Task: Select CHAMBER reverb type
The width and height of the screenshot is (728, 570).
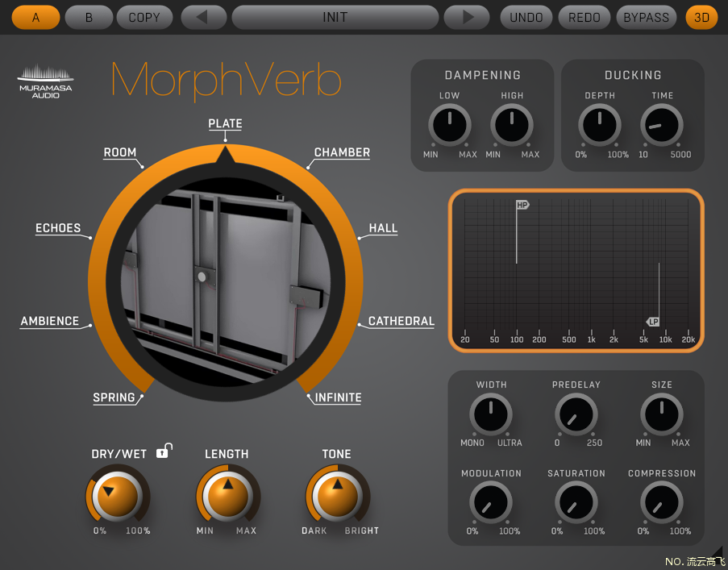Action: (x=342, y=152)
